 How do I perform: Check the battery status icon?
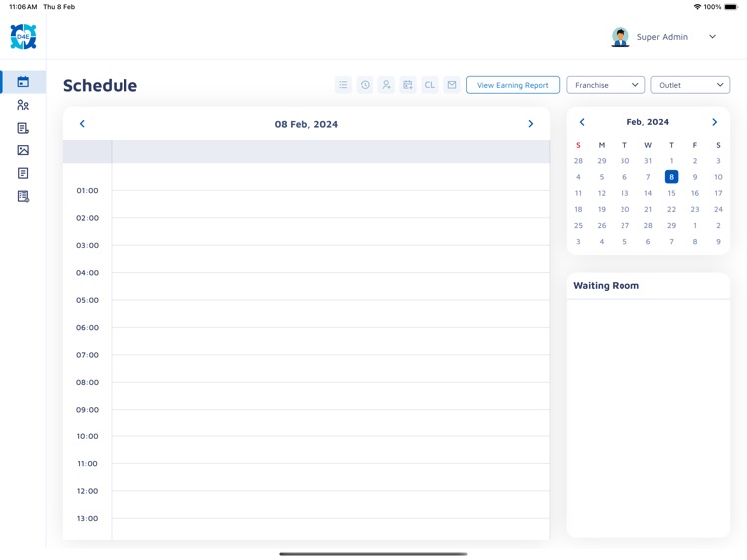pyautogui.click(x=731, y=7)
